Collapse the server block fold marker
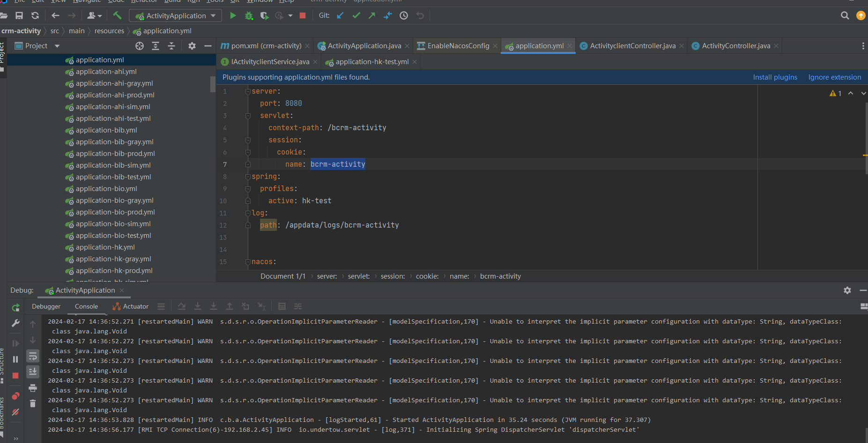The height and width of the screenshot is (443, 868). pos(248,91)
